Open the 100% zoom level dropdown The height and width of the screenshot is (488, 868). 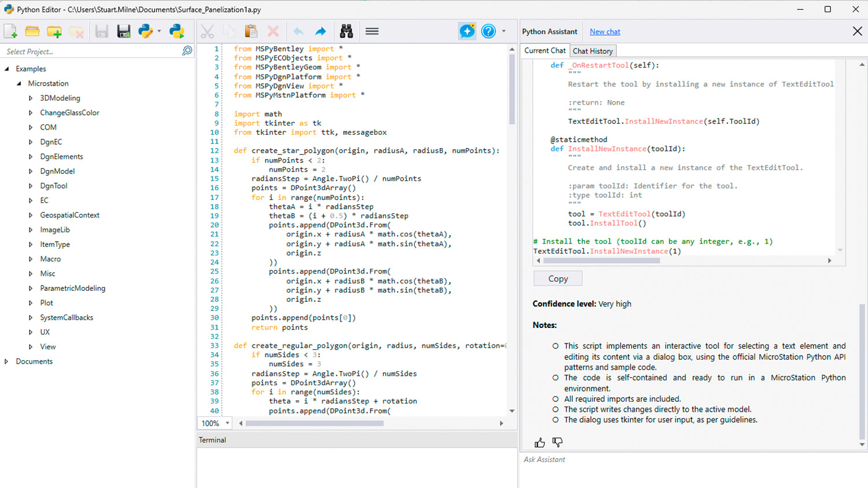click(x=227, y=423)
